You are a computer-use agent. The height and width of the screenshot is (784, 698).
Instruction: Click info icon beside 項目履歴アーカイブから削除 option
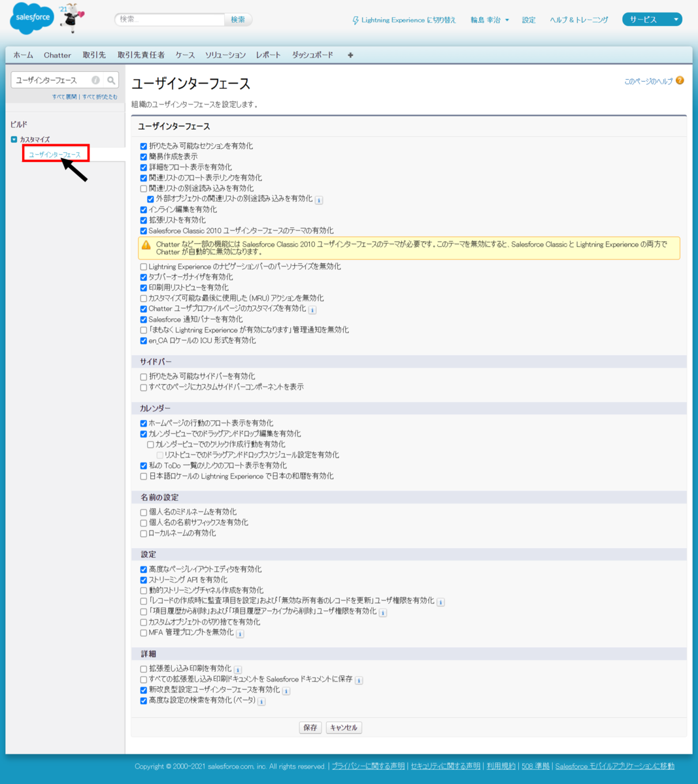pos(383,612)
